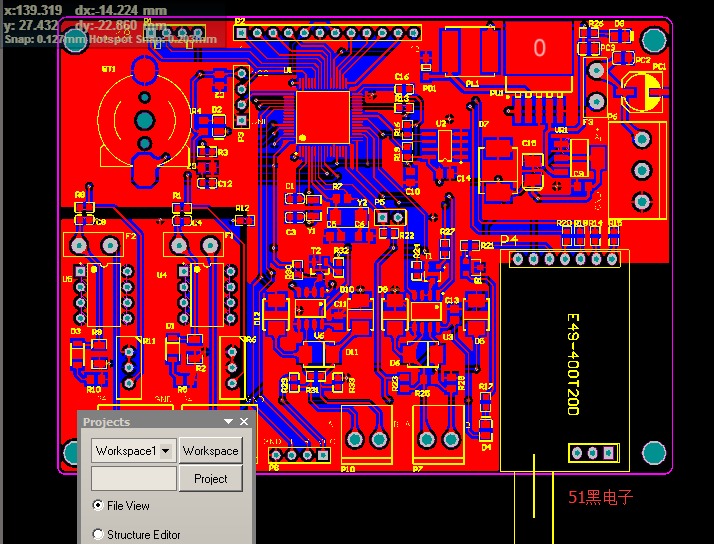
Task: Select the File View radio button
Action: (x=97, y=505)
